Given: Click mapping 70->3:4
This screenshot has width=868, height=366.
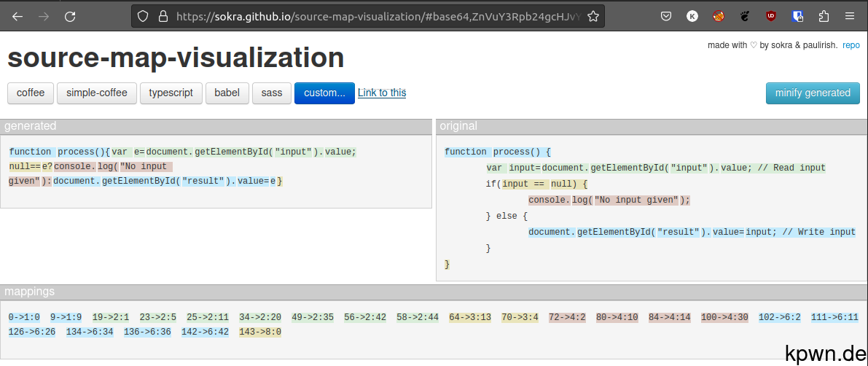Looking at the screenshot, I should click(x=520, y=317).
